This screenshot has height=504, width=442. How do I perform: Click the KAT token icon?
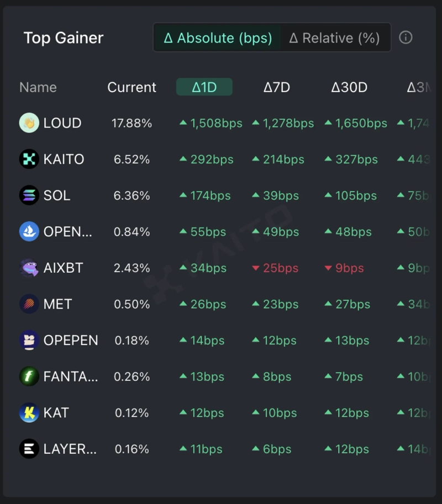click(29, 413)
